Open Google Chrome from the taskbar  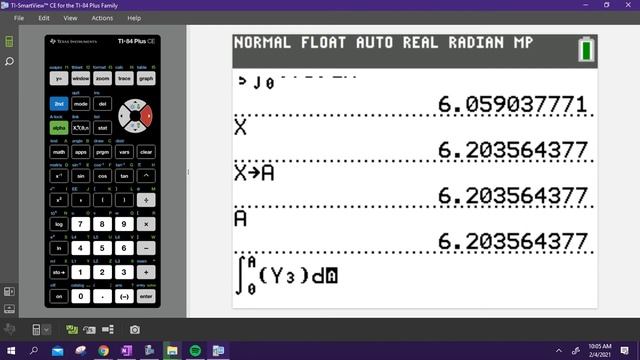coord(103,351)
